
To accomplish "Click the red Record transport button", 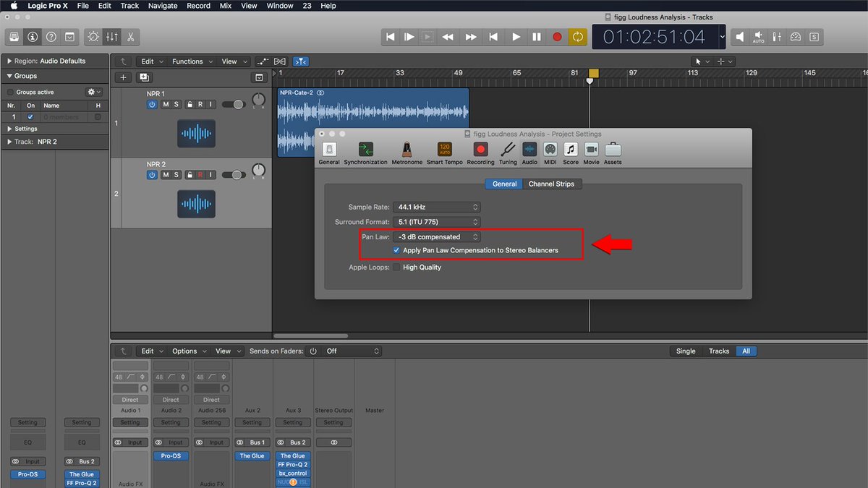I will [x=557, y=37].
